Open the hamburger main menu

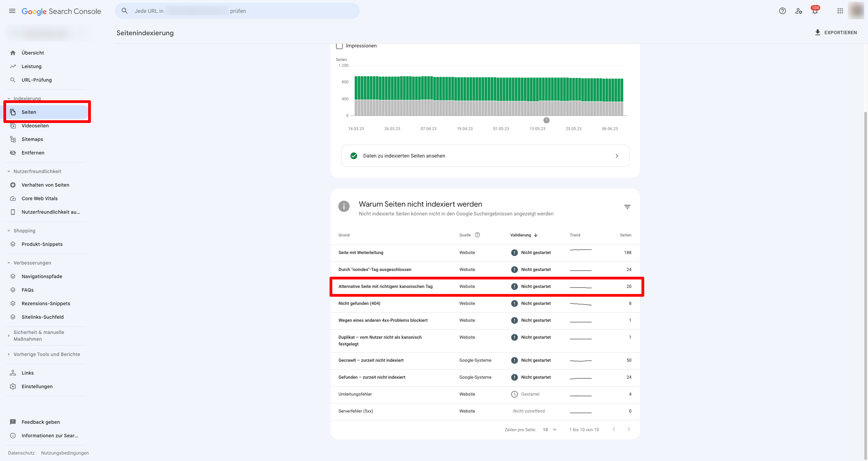tap(12, 11)
